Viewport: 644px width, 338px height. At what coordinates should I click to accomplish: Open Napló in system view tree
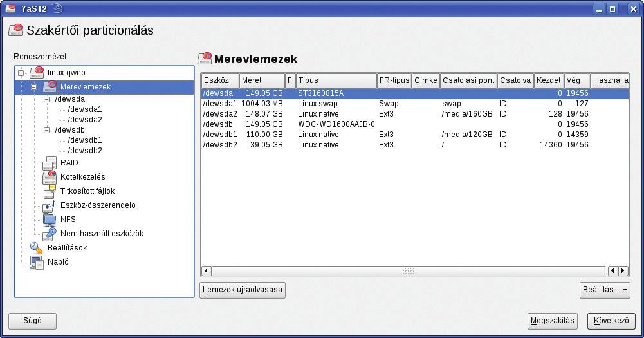pos(58,262)
